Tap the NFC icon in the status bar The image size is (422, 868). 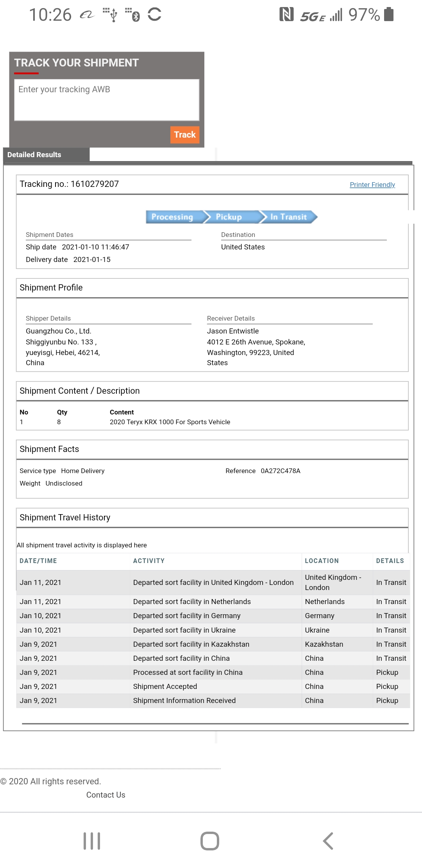coord(286,14)
